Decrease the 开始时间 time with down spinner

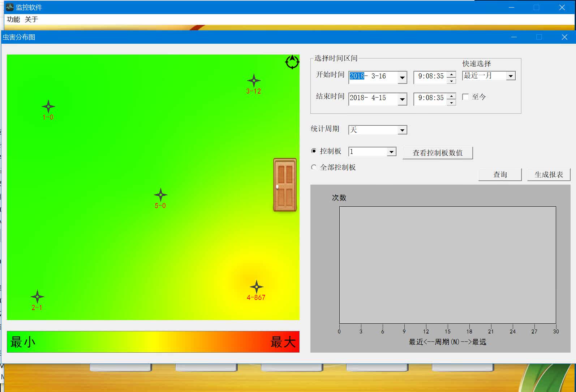451,81
